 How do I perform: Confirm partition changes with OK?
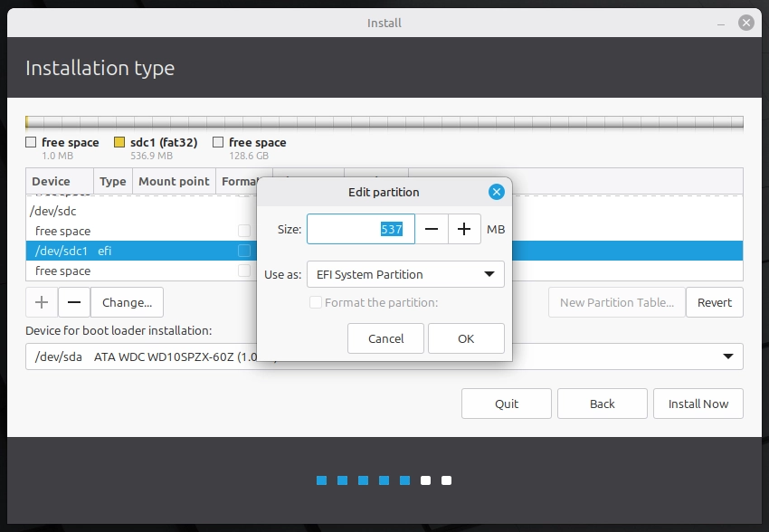coord(466,339)
